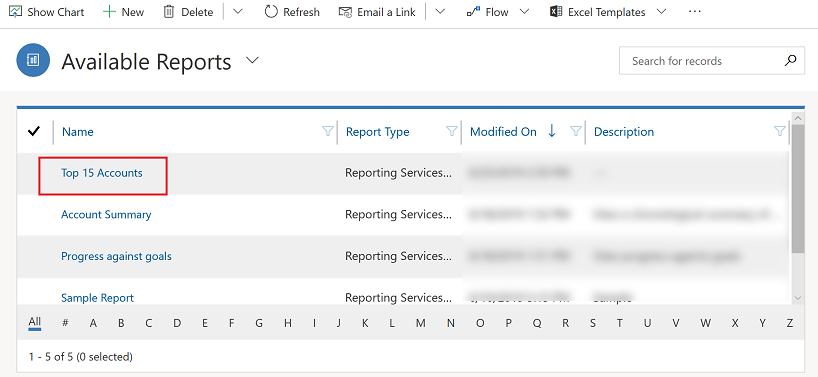Click the Modified On sort arrow
The height and width of the screenshot is (377, 818).
coord(552,131)
